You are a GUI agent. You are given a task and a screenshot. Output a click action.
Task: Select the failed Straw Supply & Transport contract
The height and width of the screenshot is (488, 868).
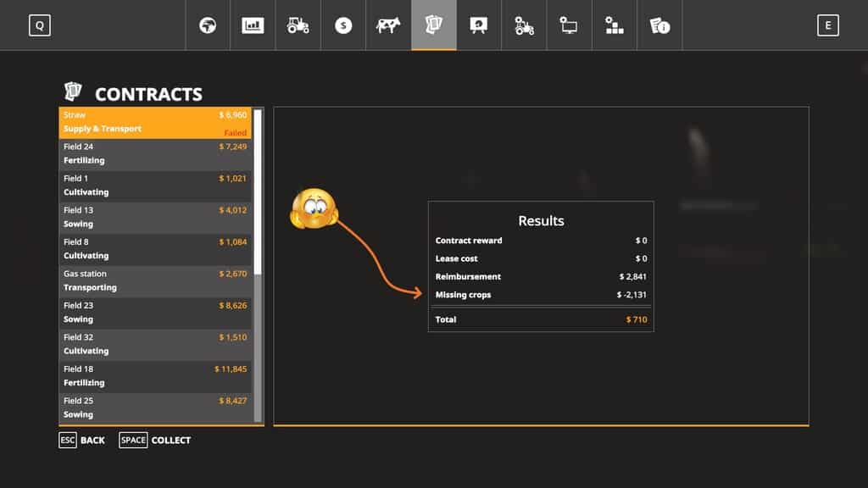tap(155, 122)
